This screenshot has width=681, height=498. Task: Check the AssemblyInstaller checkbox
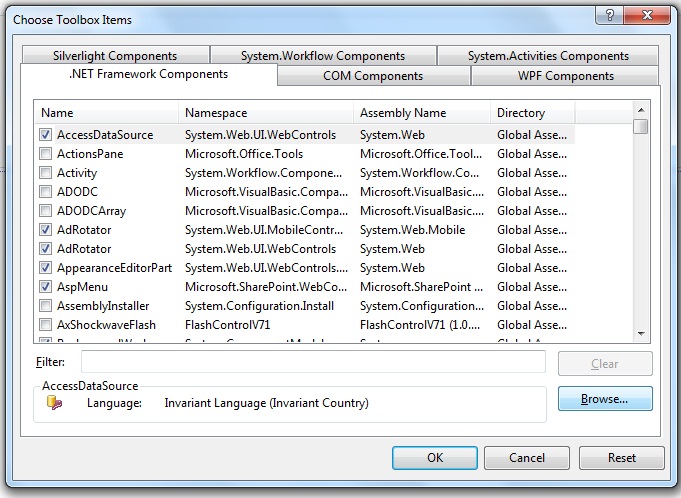[45, 306]
